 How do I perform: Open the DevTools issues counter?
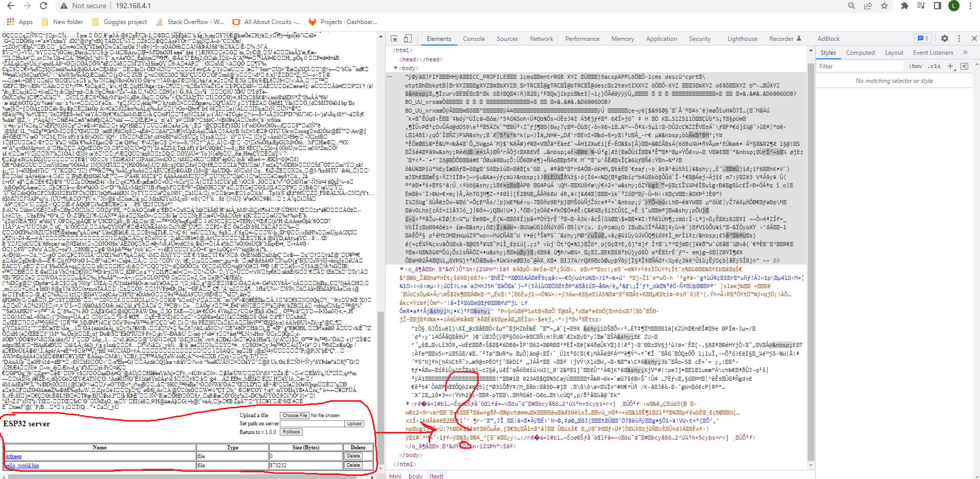tap(923, 38)
